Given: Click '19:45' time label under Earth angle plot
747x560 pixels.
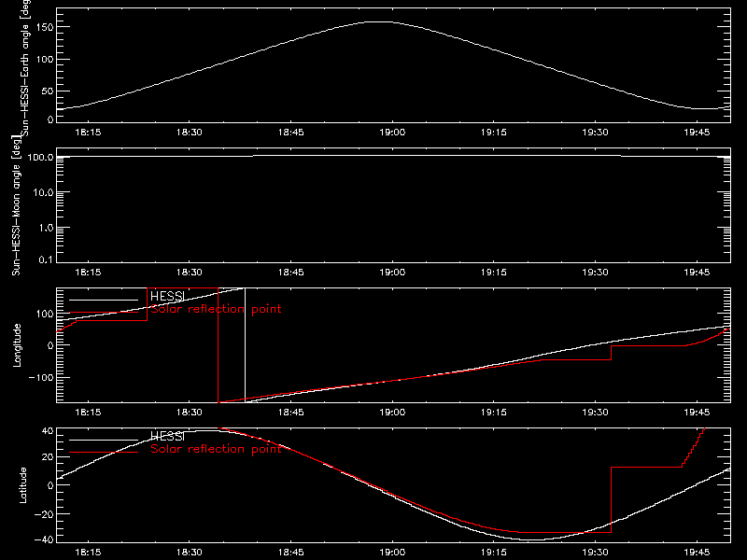Looking at the screenshot, I should point(697,133).
